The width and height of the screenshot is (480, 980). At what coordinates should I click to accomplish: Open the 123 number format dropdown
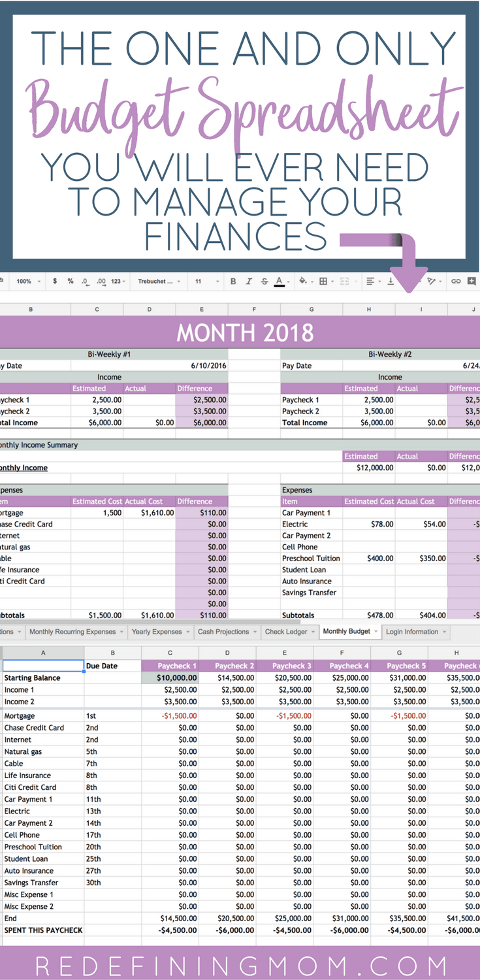tap(118, 281)
